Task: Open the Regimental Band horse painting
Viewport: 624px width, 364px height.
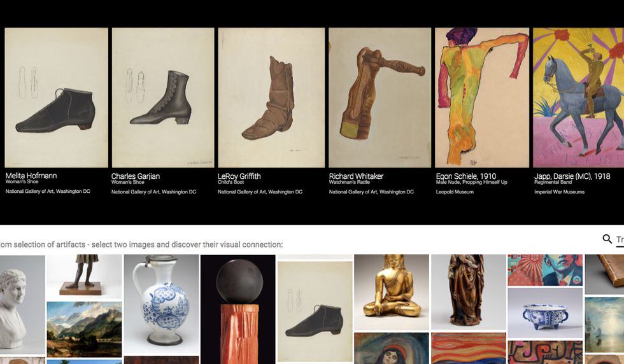Action: tap(579, 97)
